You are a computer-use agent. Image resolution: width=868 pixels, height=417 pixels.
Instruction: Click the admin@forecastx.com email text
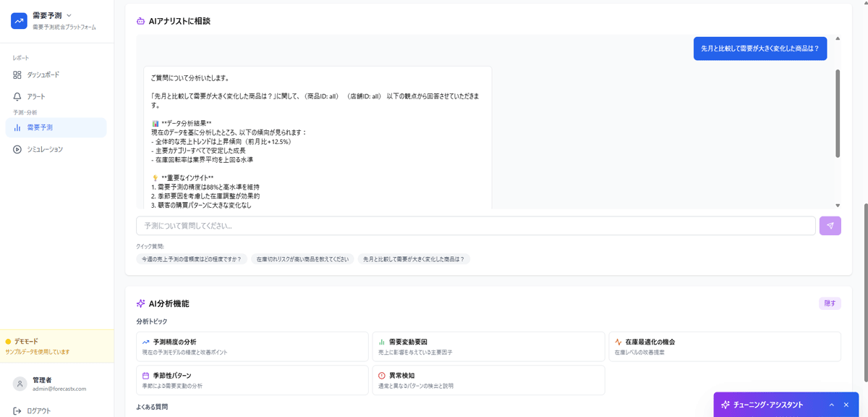[x=59, y=389]
